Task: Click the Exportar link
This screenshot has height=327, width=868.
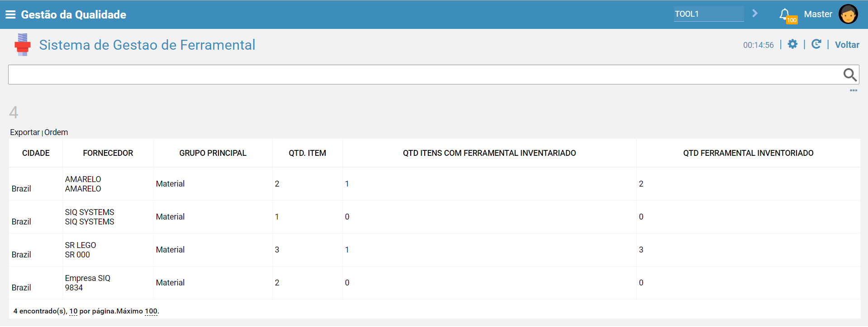Action: [25, 132]
